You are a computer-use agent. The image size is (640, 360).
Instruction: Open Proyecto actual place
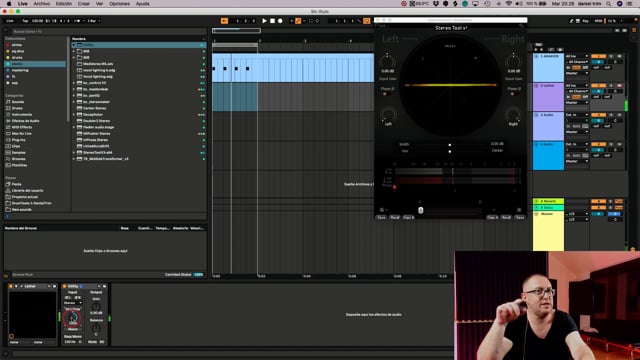[x=24, y=197]
